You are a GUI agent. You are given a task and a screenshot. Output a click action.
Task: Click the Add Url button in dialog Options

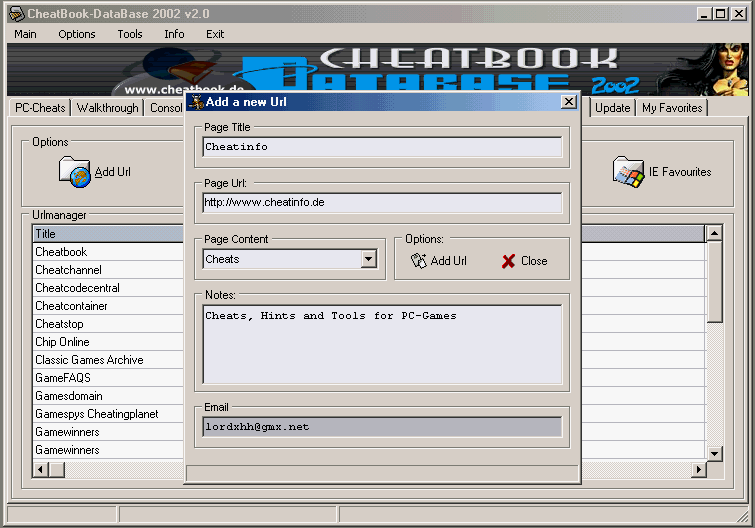pos(439,261)
